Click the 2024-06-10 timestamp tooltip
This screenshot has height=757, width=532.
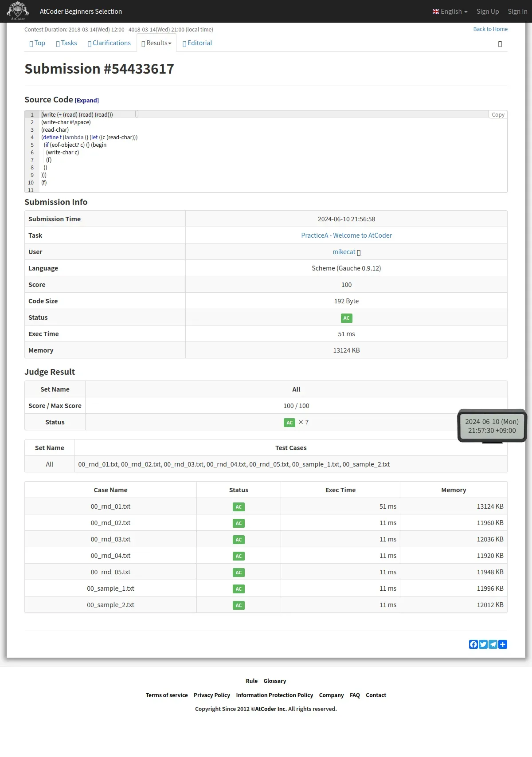492,426
